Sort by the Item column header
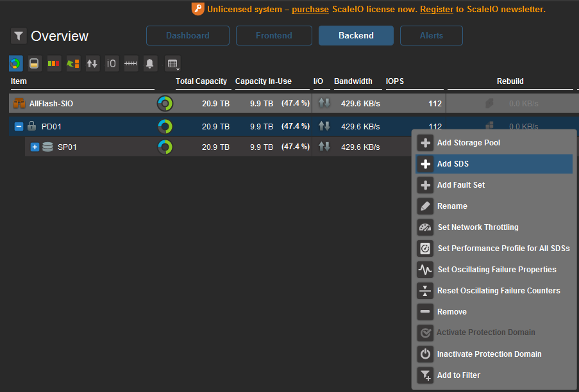The width and height of the screenshot is (579, 392). pos(19,81)
